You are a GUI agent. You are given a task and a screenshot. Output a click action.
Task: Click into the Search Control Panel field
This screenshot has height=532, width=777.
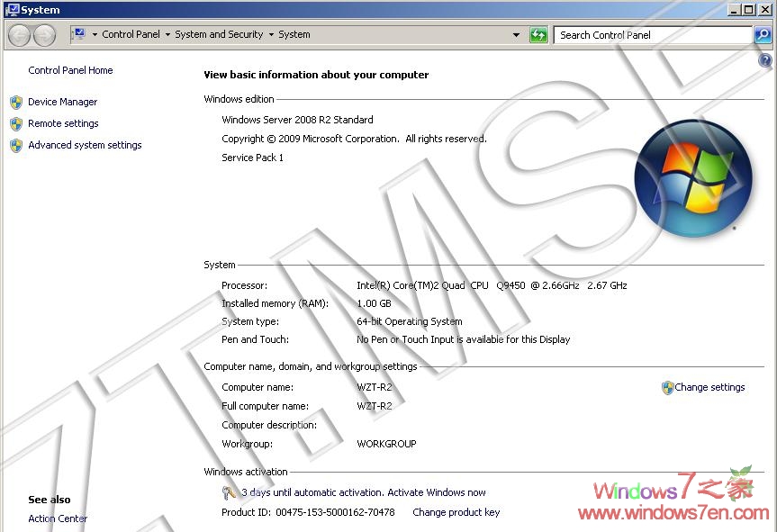pyautogui.click(x=648, y=34)
